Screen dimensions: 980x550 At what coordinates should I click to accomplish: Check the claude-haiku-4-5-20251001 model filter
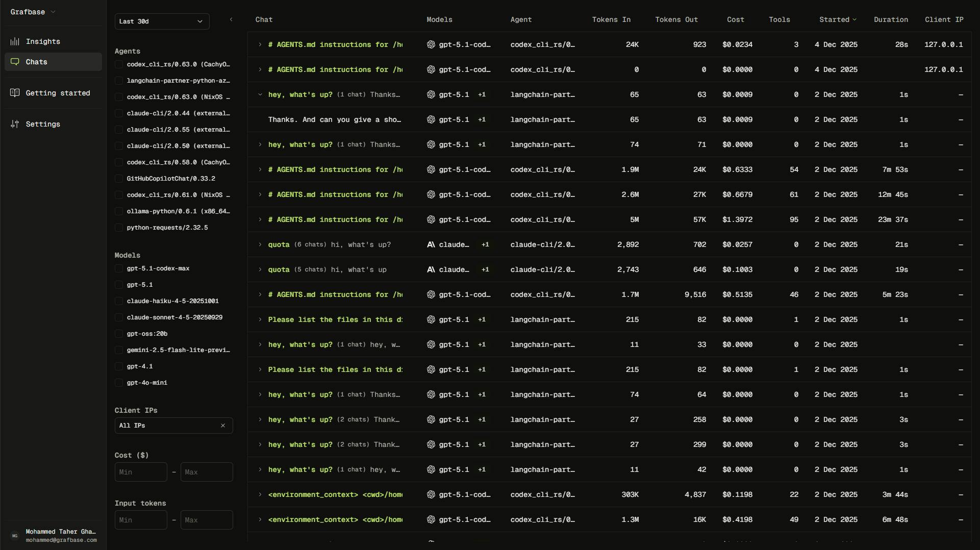119,301
